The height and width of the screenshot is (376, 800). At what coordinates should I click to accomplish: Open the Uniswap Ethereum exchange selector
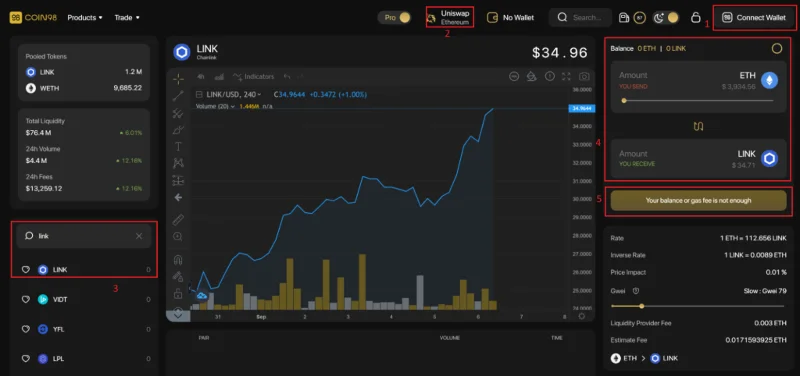(450, 17)
